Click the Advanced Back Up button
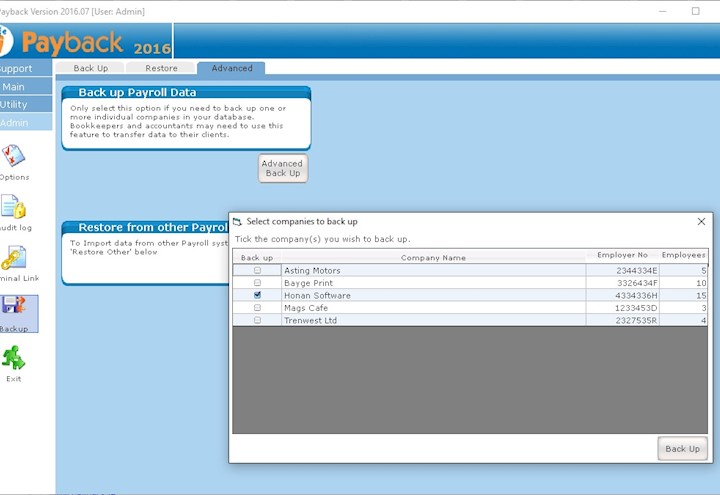 click(282, 168)
